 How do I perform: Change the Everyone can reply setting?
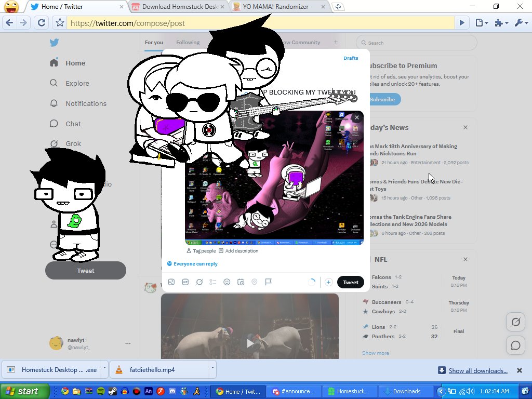[x=192, y=263]
